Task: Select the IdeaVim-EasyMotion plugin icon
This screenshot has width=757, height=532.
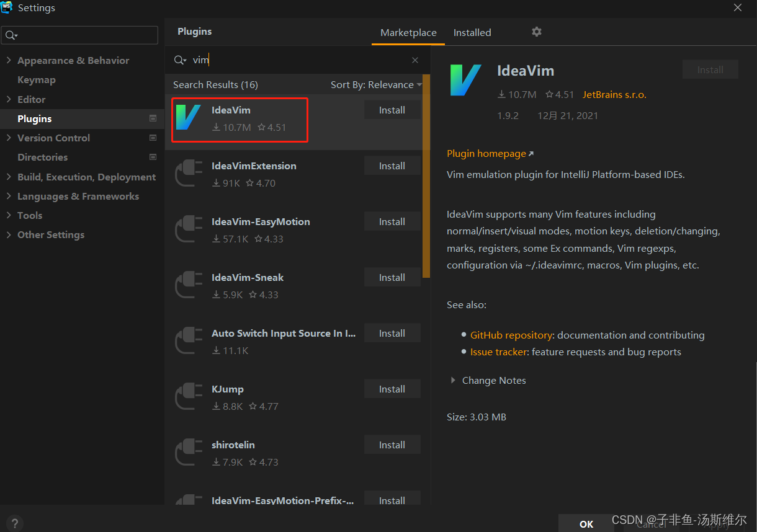Action: tap(189, 229)
